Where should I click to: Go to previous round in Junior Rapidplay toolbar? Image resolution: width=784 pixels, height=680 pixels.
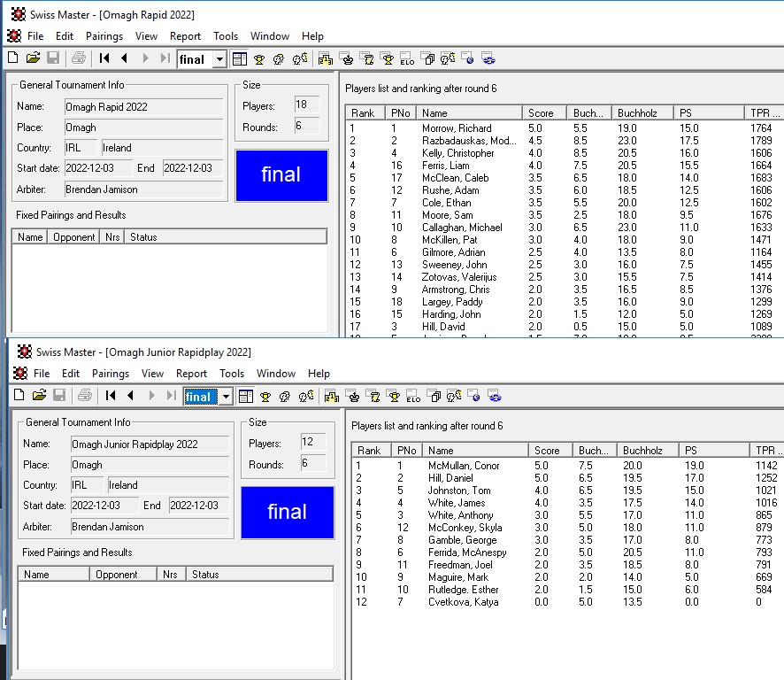pos(131,396)
